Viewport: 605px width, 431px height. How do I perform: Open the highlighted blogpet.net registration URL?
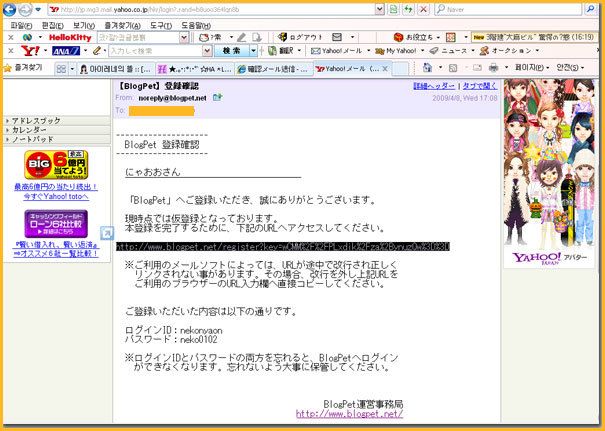283,247
